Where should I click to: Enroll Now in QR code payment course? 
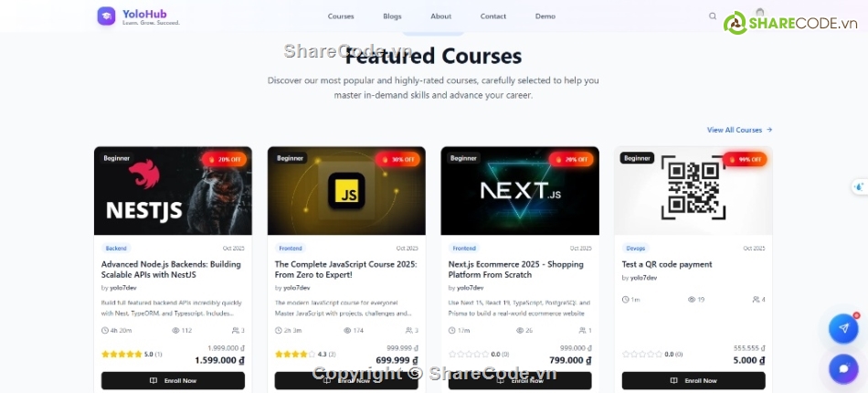coord(693,381)
